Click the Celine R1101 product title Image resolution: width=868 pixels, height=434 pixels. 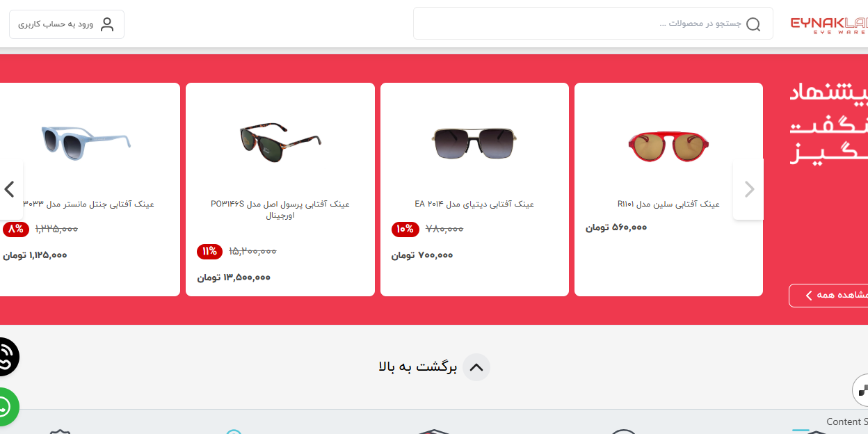668,204
